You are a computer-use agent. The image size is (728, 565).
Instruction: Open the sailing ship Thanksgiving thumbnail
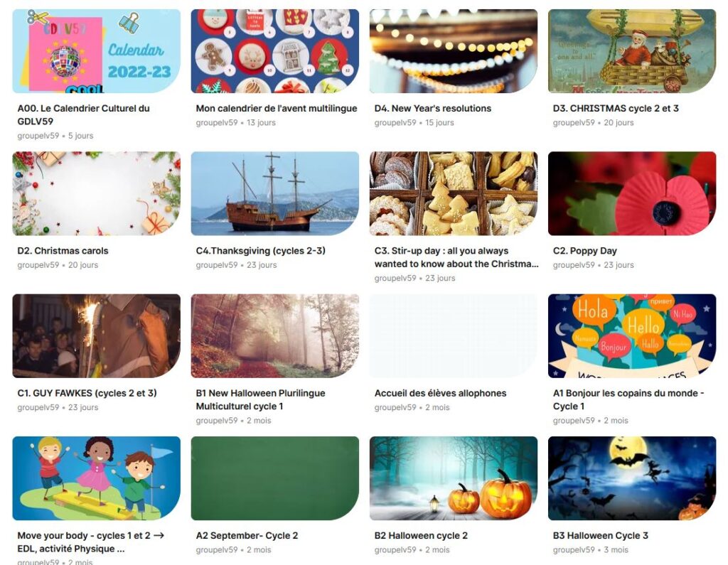click(x=275, y=193)
